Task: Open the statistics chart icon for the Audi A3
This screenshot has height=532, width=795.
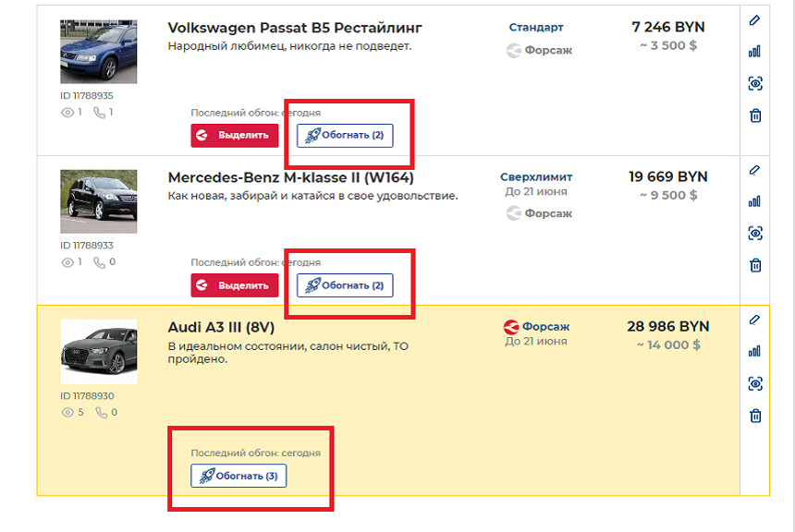Action: [x=754, y=351]
